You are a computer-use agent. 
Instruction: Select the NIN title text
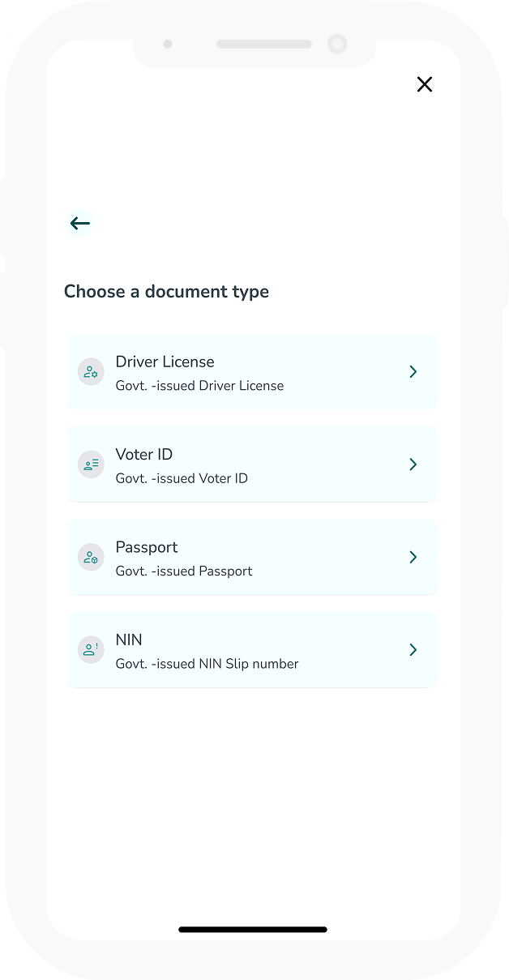[x=129, y=640]
